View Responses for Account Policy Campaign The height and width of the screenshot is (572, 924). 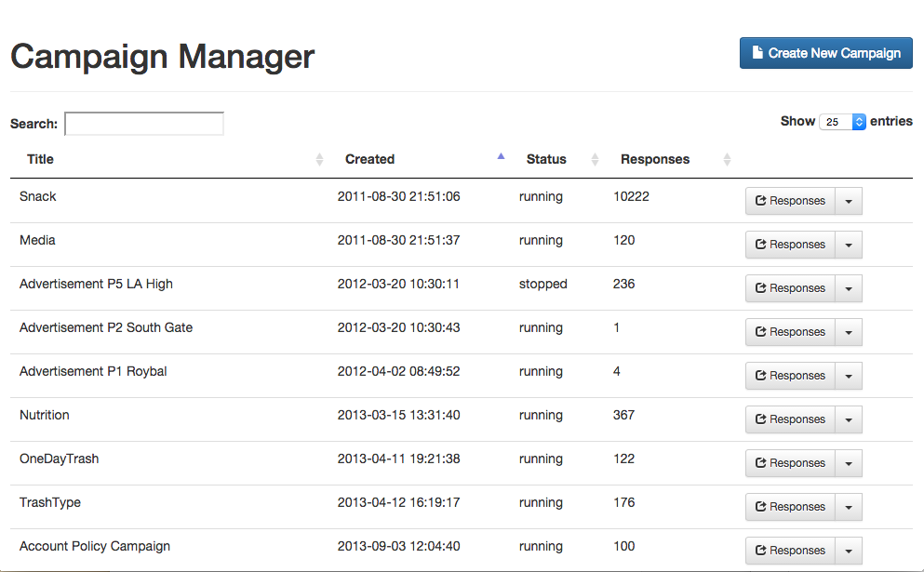click(790, 551)
